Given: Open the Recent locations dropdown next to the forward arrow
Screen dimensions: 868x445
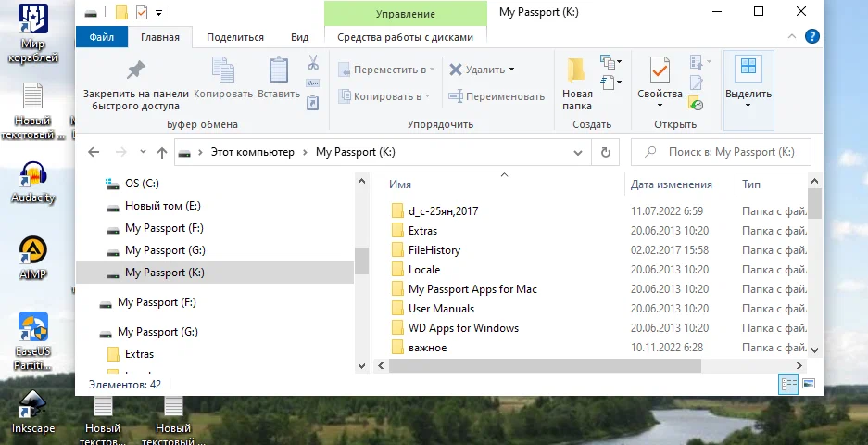Looking at the screenshot, I should pyautogui.click(x=143, y=151).
